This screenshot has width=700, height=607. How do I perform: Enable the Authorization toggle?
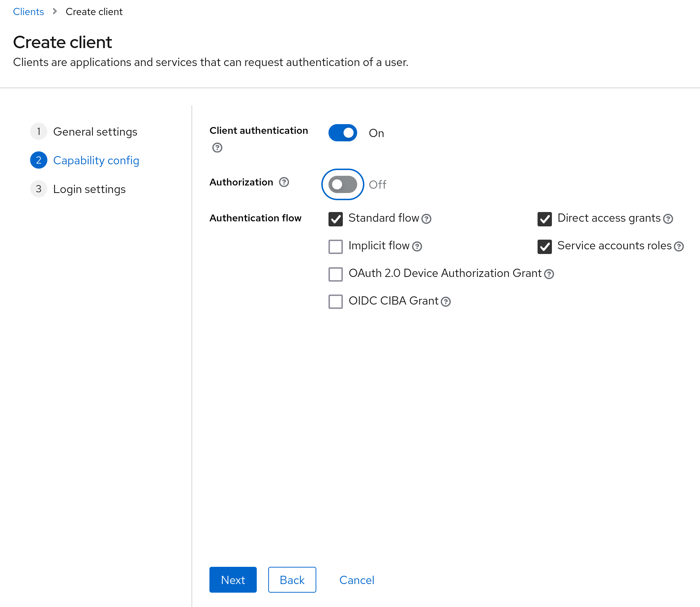342,184
